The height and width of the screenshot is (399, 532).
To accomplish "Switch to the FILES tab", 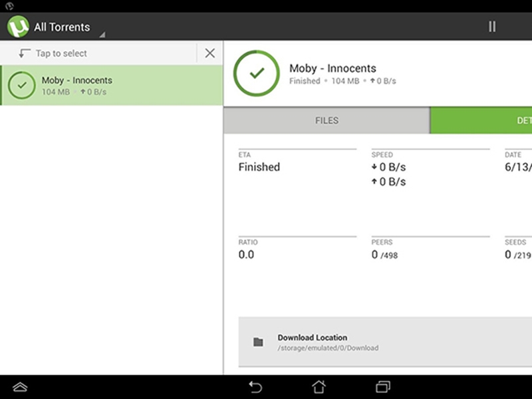I will tap(327, 120).
